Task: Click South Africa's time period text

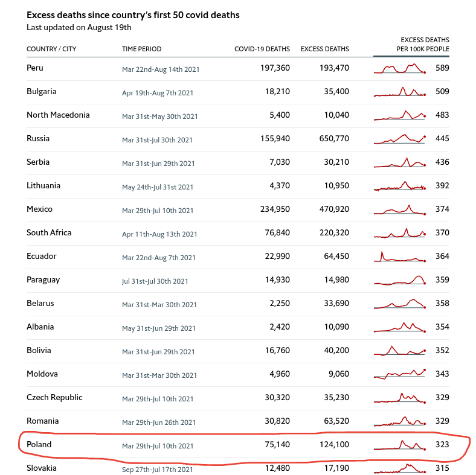Action: click(159, 234)
